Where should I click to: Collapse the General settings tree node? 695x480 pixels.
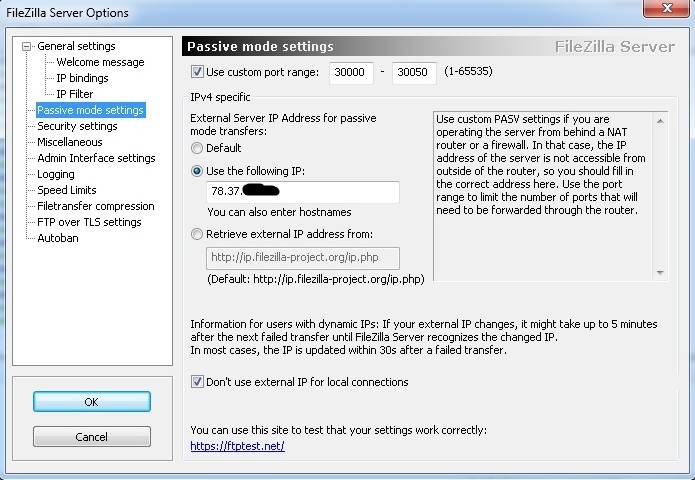pos(27,46)
